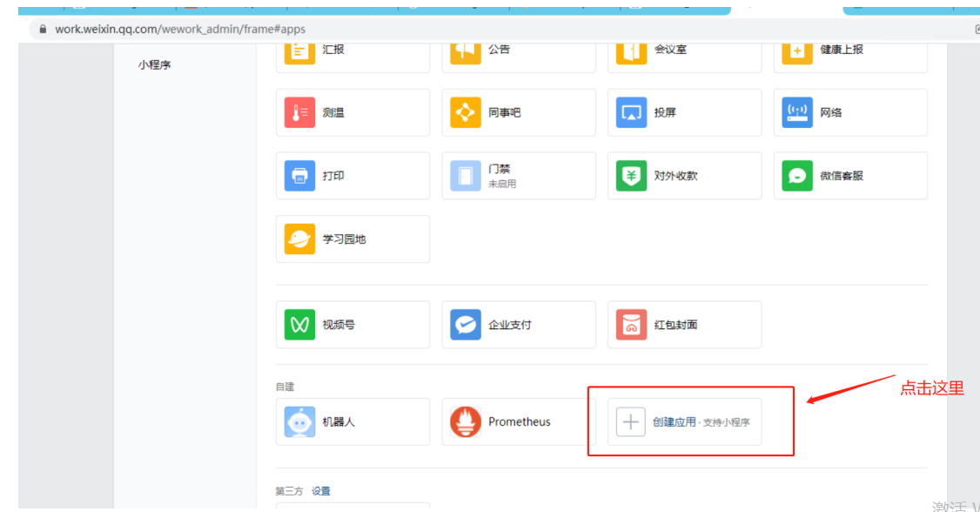Open the 对外收款 payment shield icon
Viewport: 980px width, 512px height.
click(x=631, y=176)
